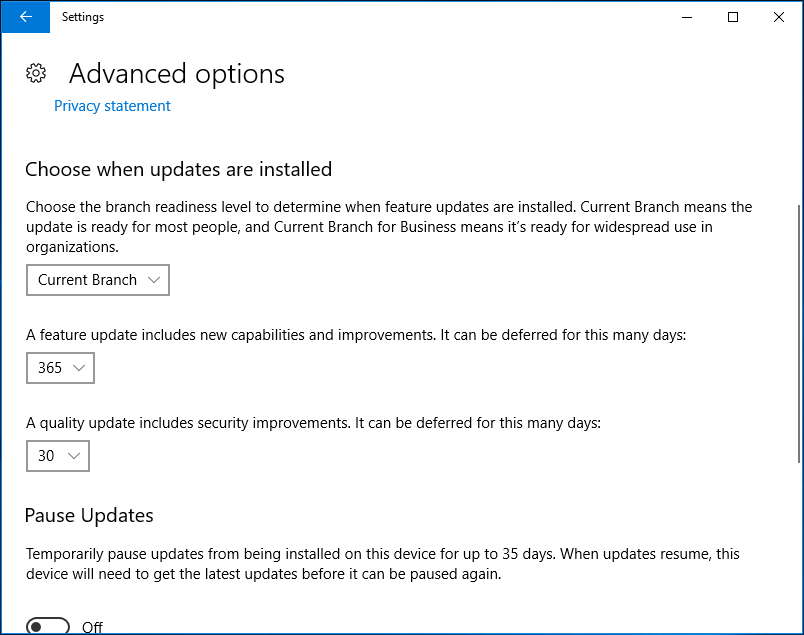
Task: Go back using the back arrow
Action: point(25,17)
